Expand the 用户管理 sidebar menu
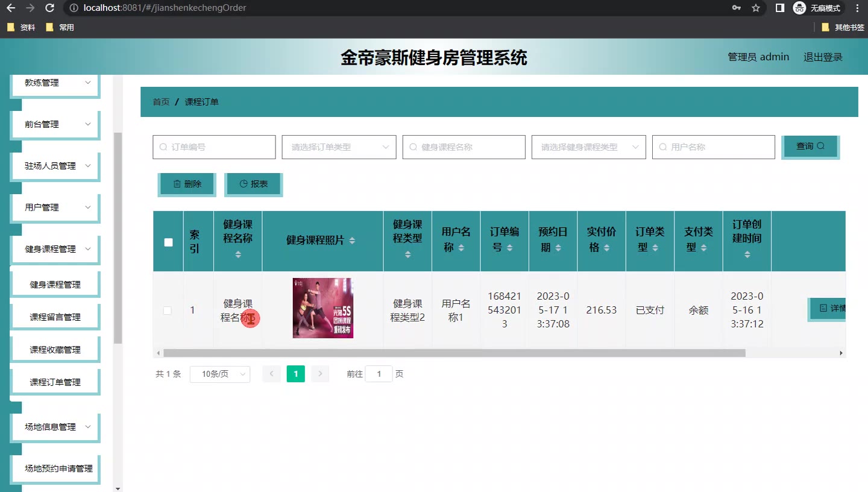The image size is (868, 492). [x=55, y=207]
